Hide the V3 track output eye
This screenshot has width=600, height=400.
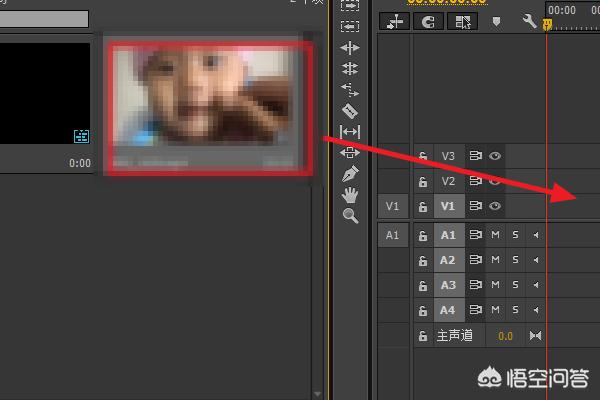(495, 156)
